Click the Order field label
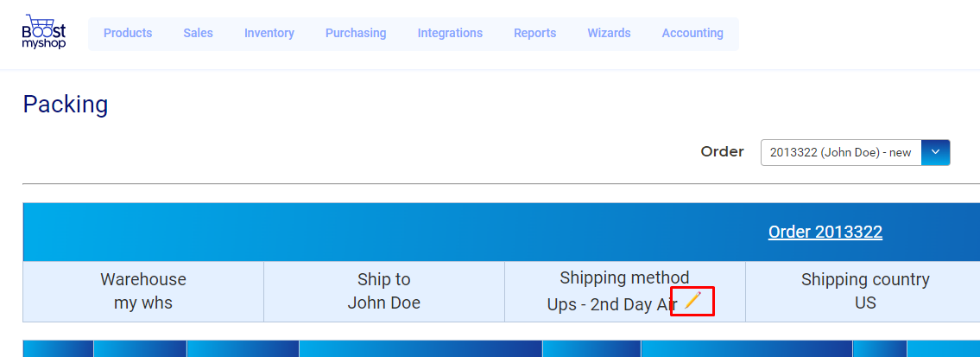This screenshot has width=980, height=357. pyautogui.click(x=722, y=152)
